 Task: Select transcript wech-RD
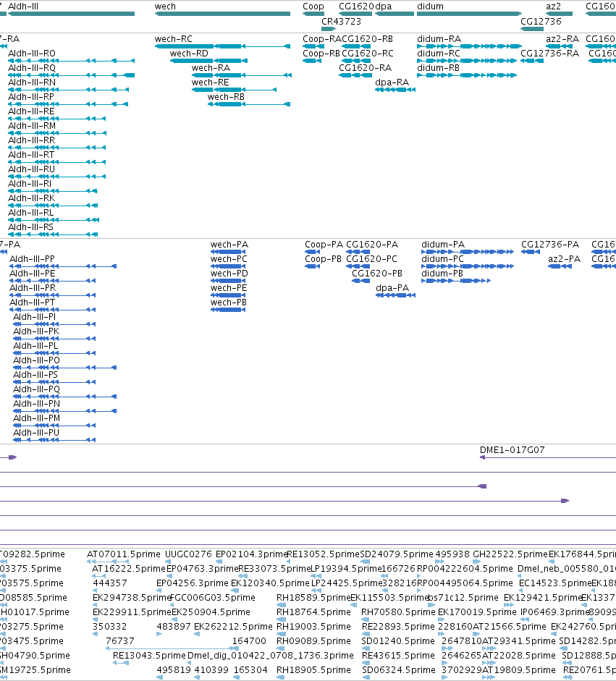[209, 61]
